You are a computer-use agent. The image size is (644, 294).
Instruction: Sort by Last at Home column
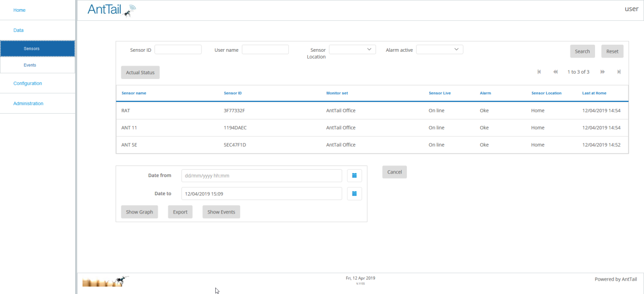click(x=594, y=93)
